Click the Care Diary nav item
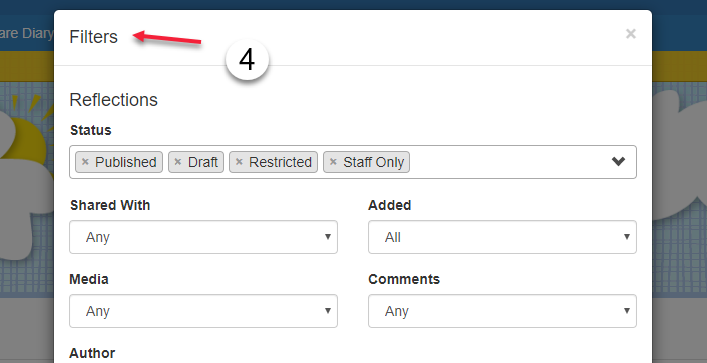 tap(27, 33)
